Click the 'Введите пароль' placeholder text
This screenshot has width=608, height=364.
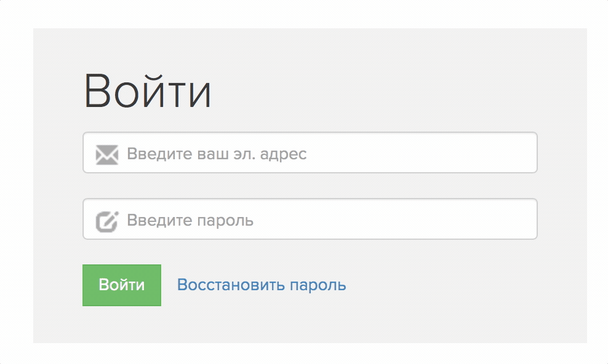[190, 220]
